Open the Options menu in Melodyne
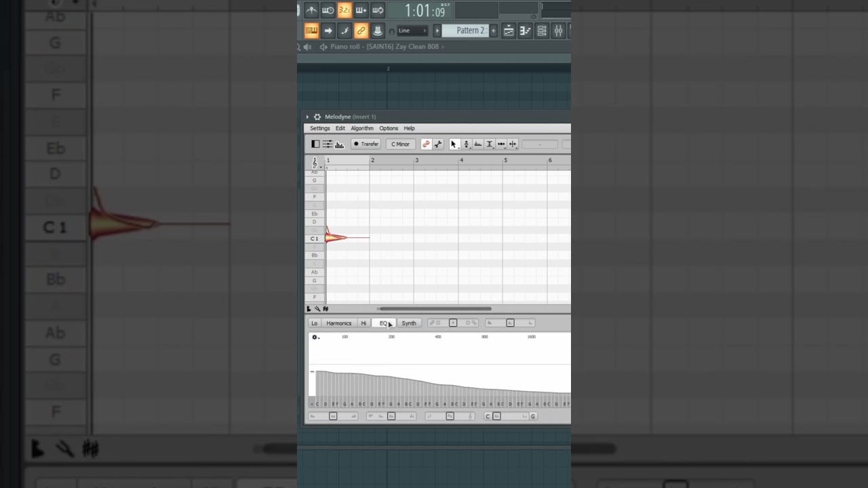 coord(389,128)
